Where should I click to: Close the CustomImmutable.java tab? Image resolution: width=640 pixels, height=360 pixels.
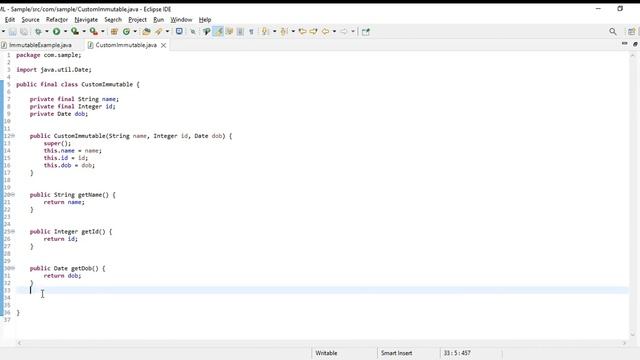coord(163,45)
